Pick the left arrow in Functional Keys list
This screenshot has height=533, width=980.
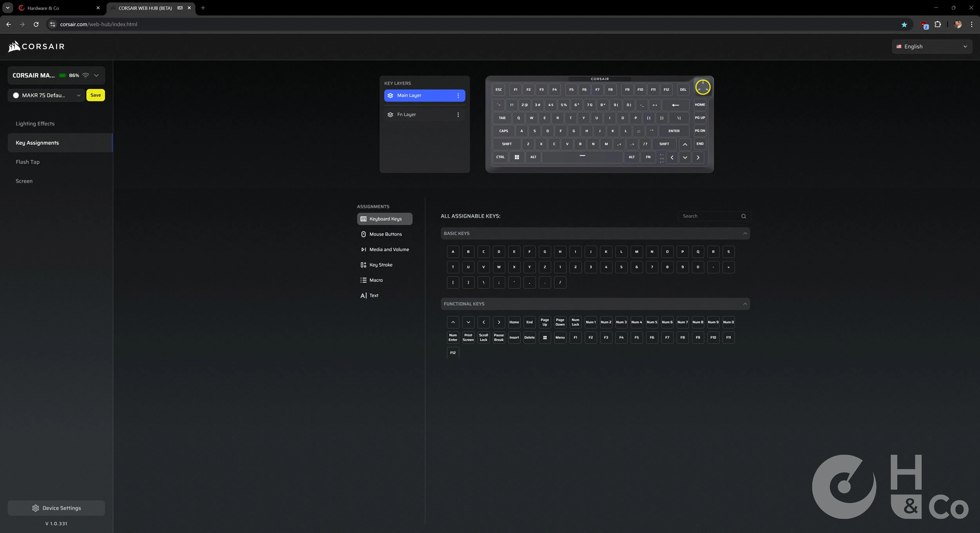click(483, 322)
